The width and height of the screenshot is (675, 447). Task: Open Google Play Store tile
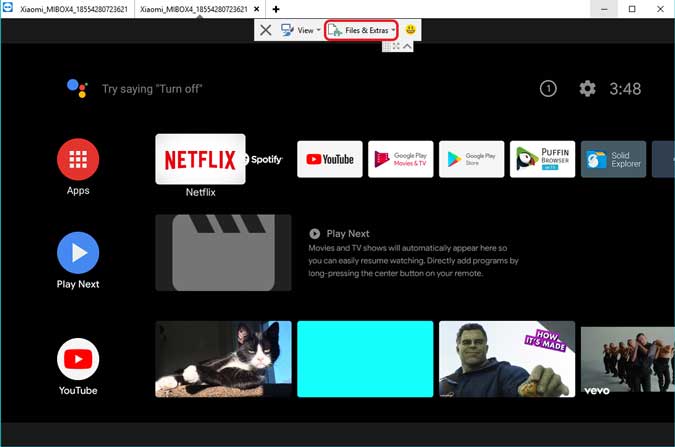pos(471,159)
